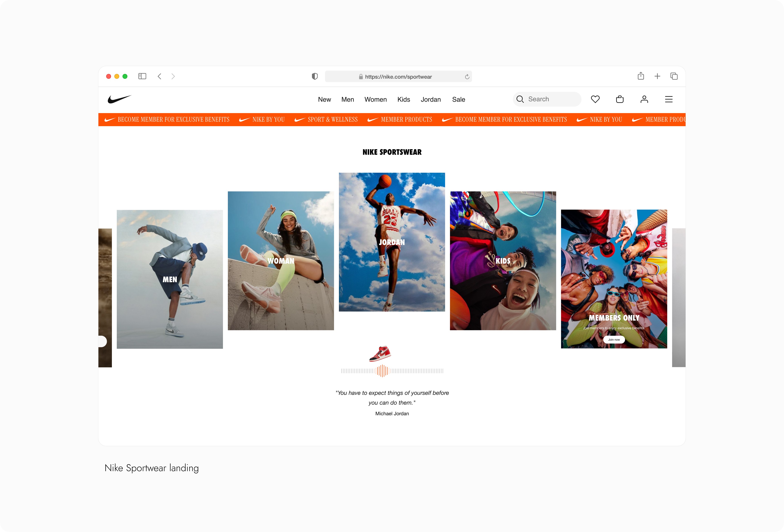This screenshot has width=784, height=532.
Task: Click the search magnifier icon
Action: pos(520,99)
